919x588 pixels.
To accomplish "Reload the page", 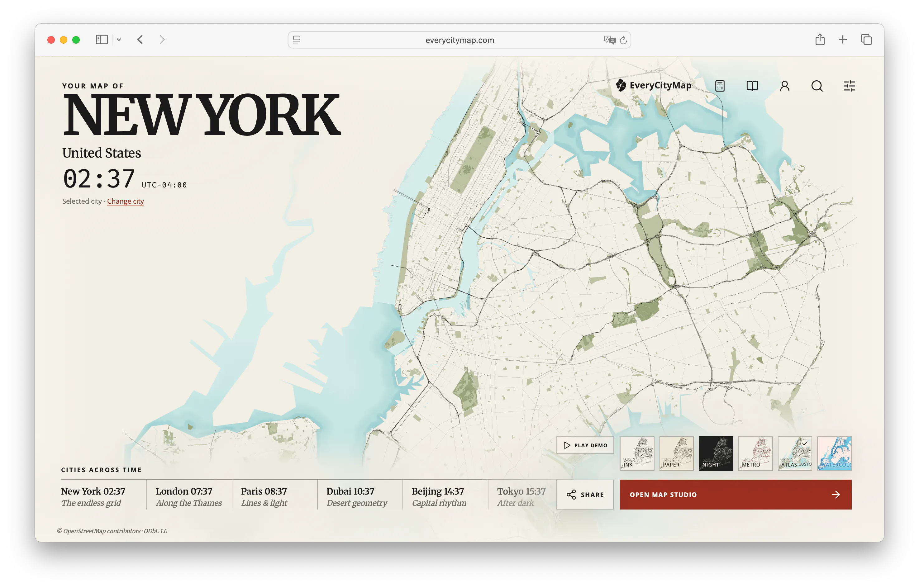I will tap(623, 40).
